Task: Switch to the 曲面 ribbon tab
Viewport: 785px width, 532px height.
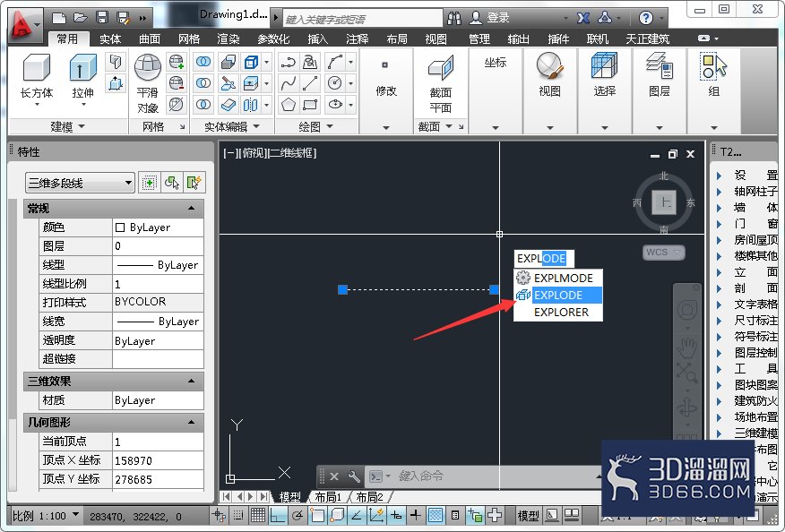Action: point(150,39)
